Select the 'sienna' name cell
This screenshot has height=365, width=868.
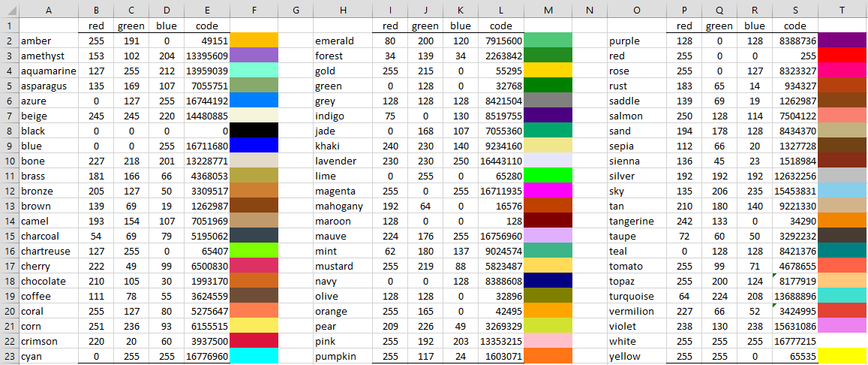point(637,161)
